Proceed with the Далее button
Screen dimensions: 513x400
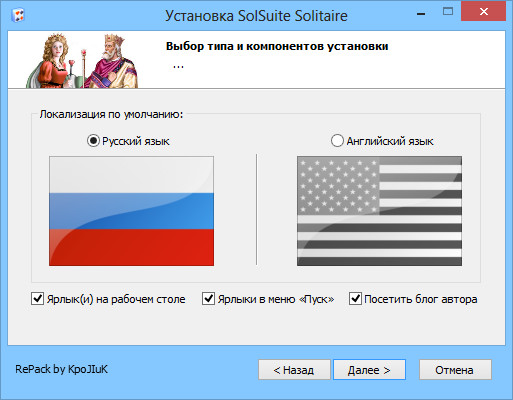[369, 370]
